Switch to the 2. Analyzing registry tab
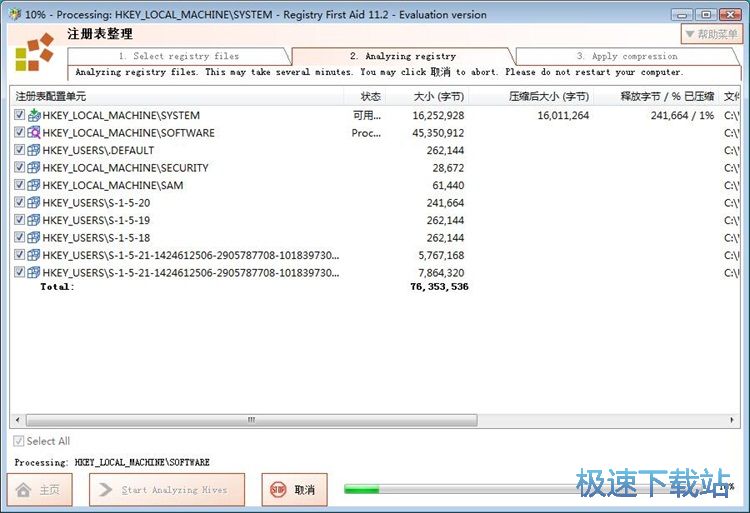The height and width of the screenshot is (513, 750). click(x=403, y=56)
